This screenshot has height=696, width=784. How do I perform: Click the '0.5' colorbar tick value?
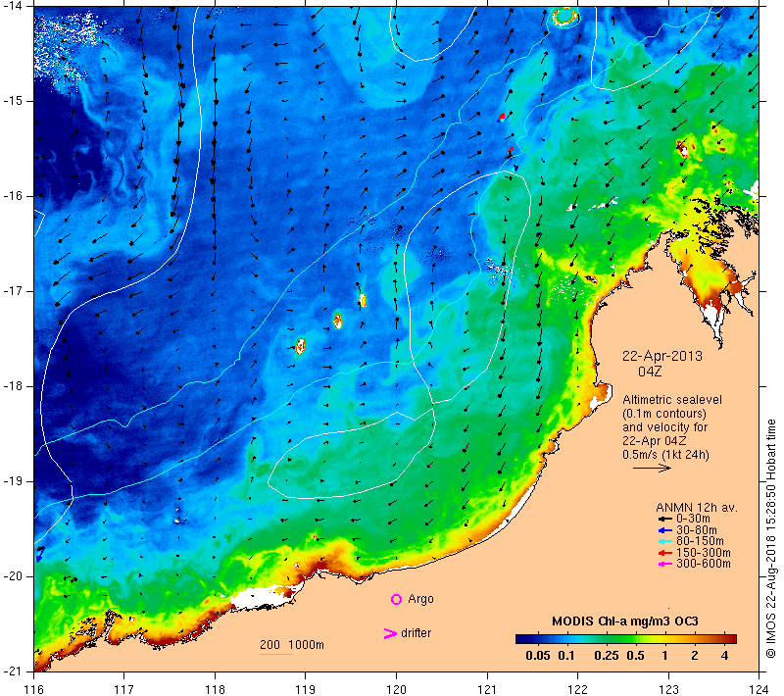[635, 656]
